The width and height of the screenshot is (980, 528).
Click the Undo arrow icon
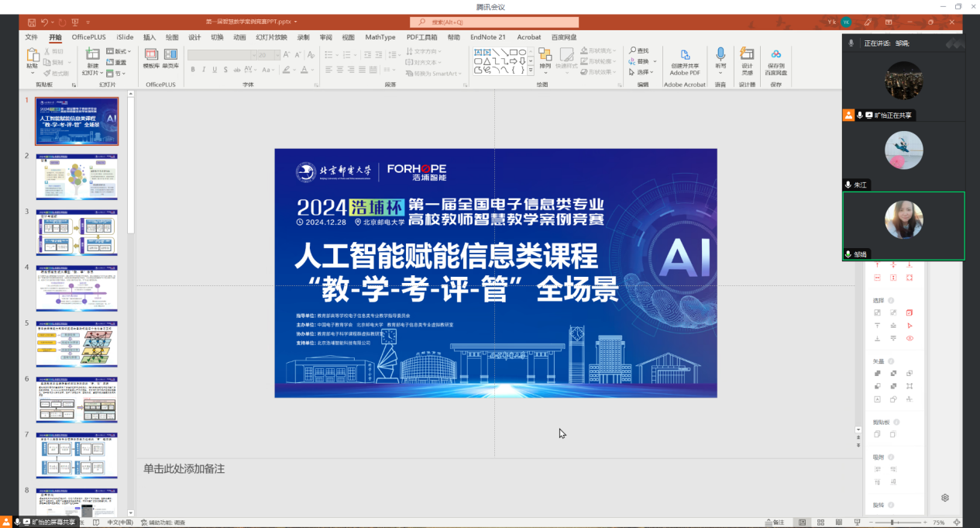(44, 22)
